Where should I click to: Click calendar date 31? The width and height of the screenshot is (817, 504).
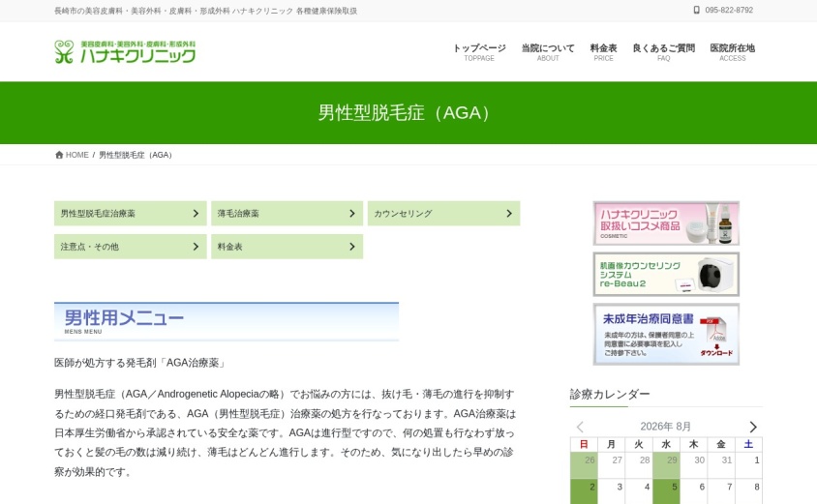pyautogui.click(x=721, y=465)
